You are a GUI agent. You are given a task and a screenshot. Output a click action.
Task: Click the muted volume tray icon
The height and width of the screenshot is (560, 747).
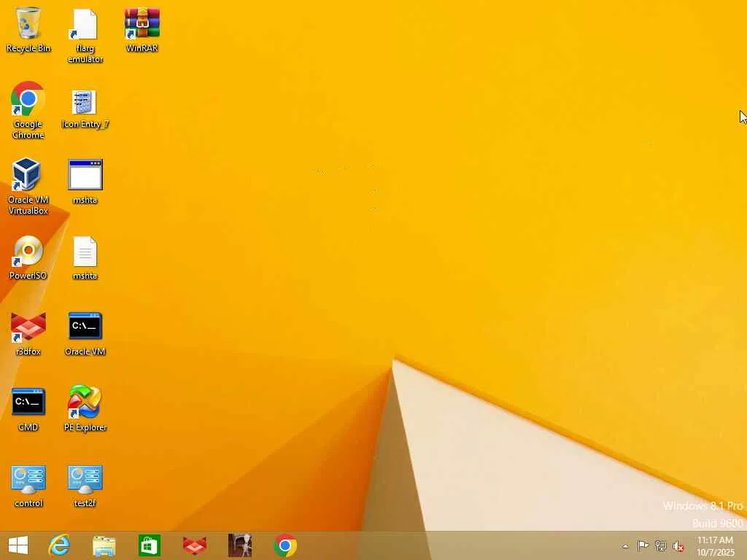click(678, 547)
